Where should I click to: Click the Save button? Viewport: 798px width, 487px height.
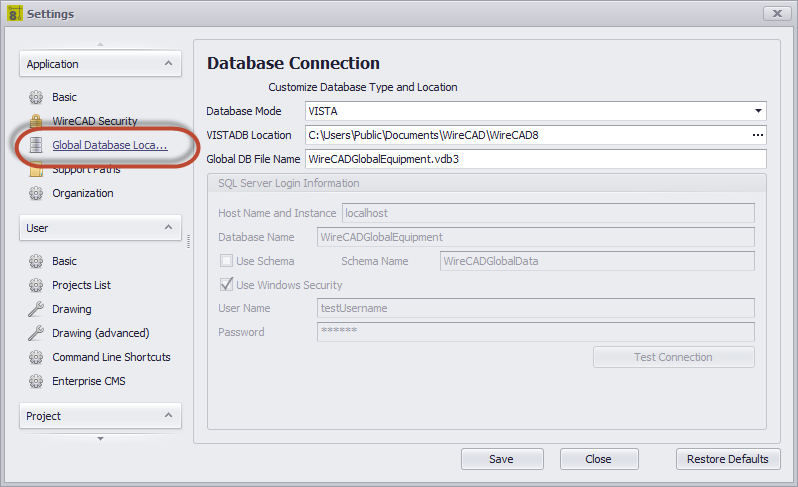(502, 459)
